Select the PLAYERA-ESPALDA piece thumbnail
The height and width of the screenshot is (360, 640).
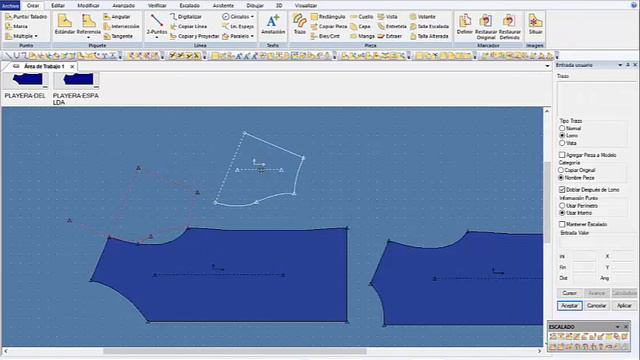tap(76, 89)
